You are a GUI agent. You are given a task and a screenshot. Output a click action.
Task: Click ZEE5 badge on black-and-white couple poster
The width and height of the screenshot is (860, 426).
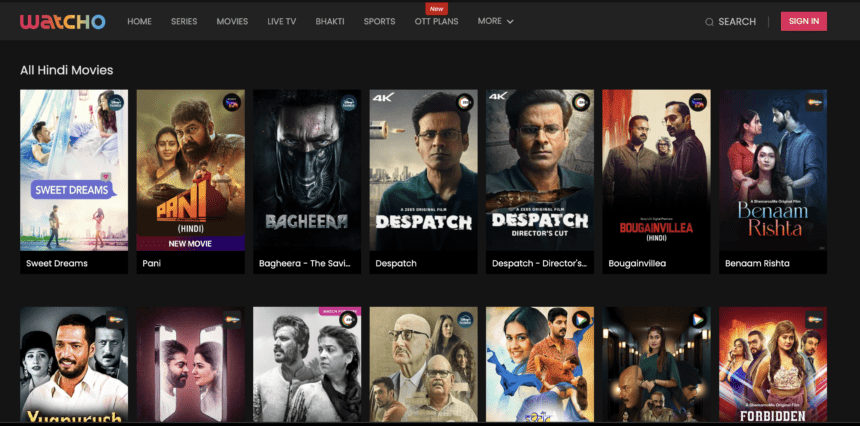point(348,320)
